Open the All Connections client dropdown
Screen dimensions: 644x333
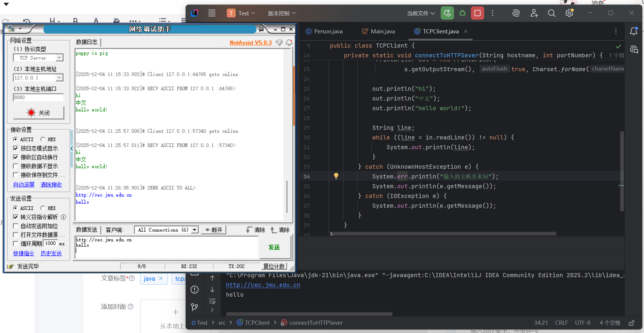[195, 230]
